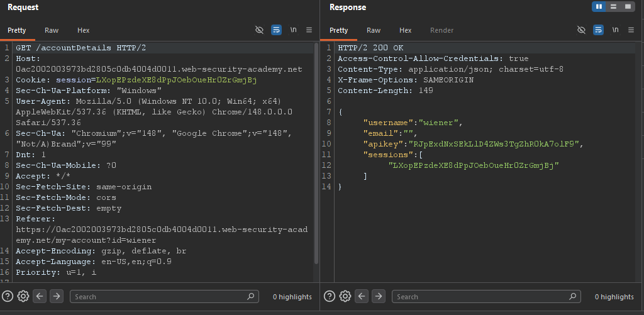644x315 pixels.
Task: Open Request panel hamburger options menu
Action: 309,30
